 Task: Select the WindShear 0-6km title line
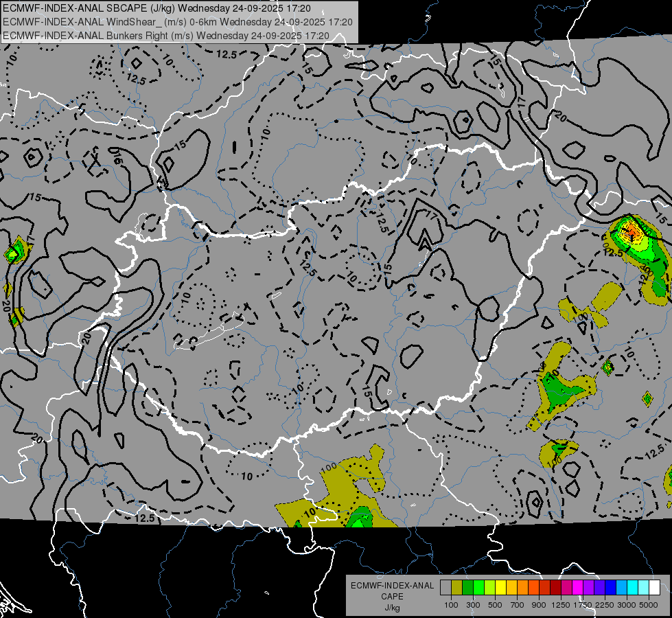pyautogui.click(x=177, y=22)
